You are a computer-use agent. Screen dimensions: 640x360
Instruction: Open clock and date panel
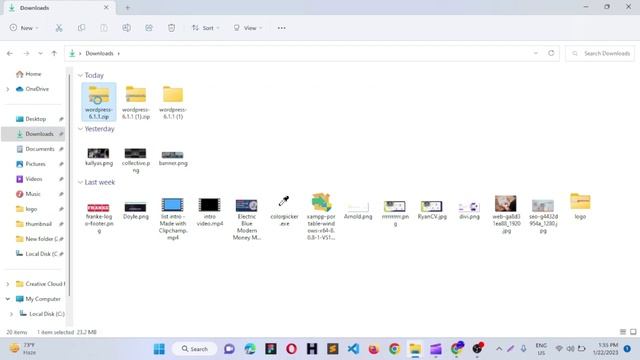click(x=606, y=349)
